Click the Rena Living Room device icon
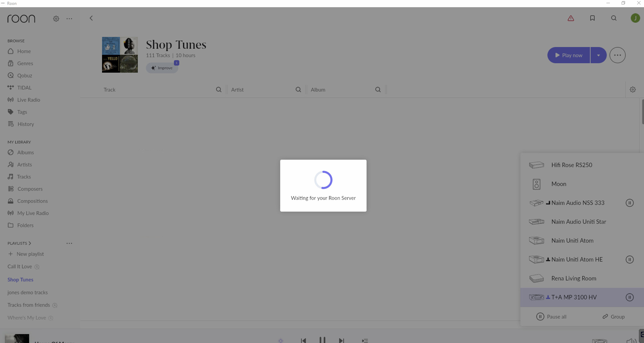This screenshot has width=644, height=343. coord(536,278)
